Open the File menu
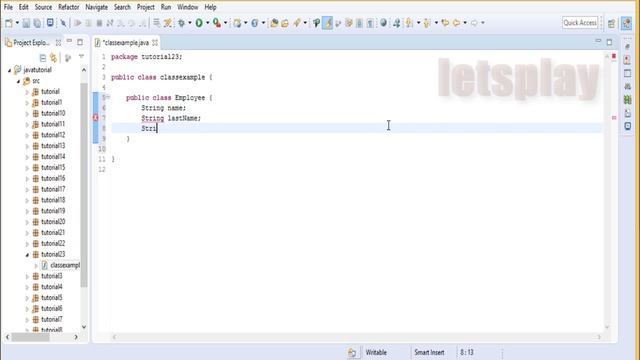 8,7
